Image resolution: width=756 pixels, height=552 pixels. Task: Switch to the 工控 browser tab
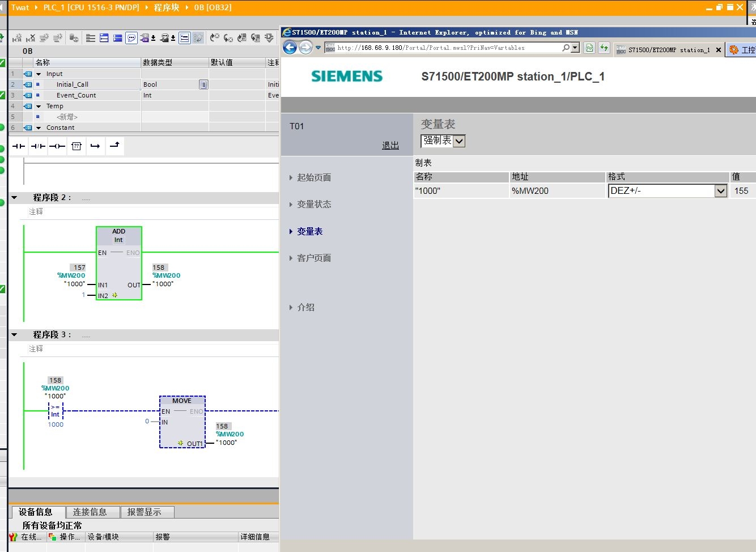(x=742, y=50)
